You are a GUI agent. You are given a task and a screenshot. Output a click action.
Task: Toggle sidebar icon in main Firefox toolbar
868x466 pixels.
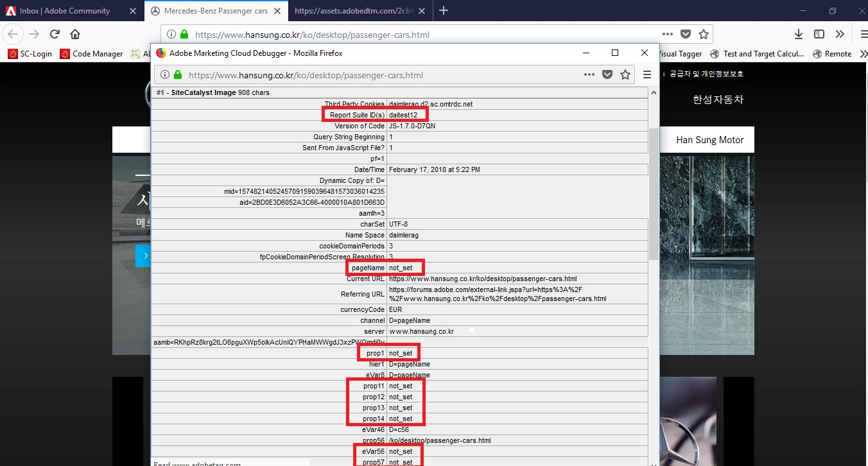819,34
